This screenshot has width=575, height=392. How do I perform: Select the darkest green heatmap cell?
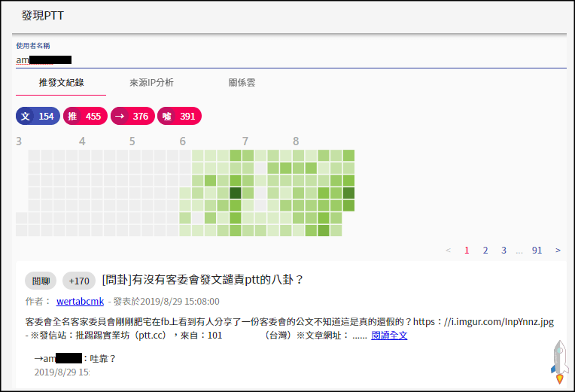tap(236, 193)
